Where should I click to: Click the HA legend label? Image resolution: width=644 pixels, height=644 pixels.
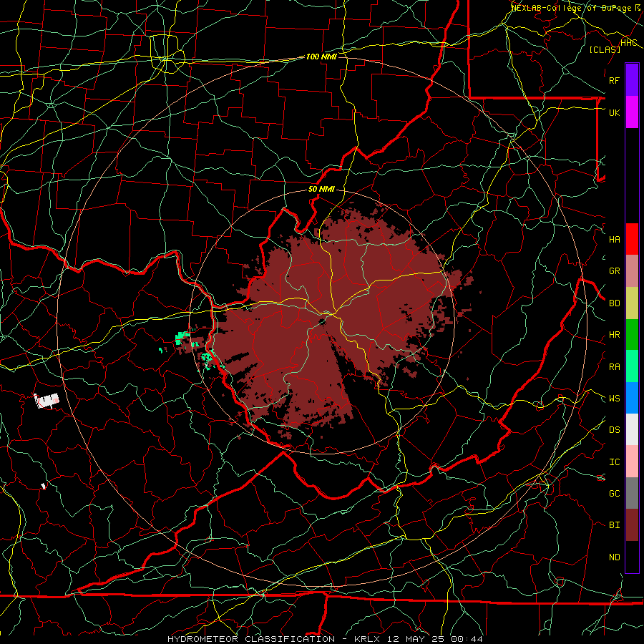614,240
